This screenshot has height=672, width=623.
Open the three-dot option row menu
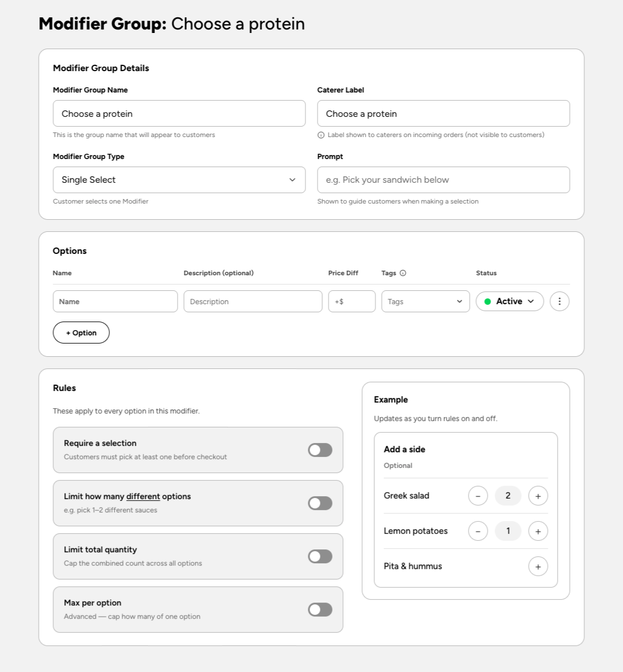pos(559,301)
